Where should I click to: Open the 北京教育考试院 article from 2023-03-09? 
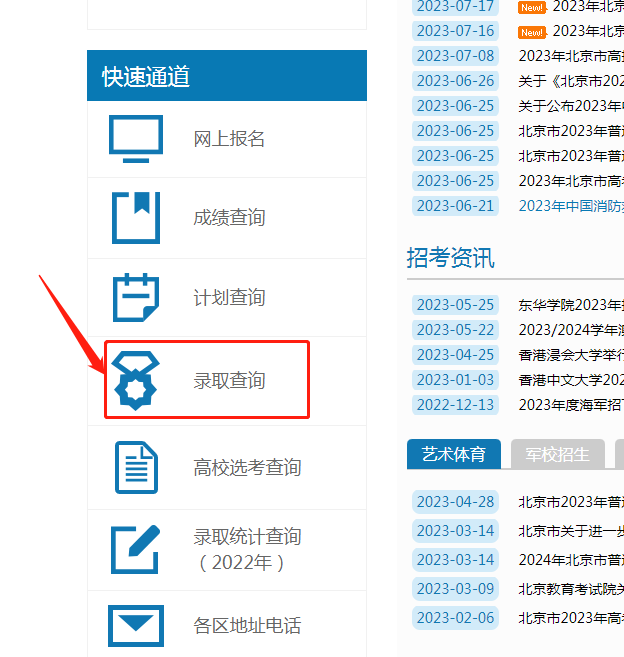pyautogui.click(x=570, y=588)
